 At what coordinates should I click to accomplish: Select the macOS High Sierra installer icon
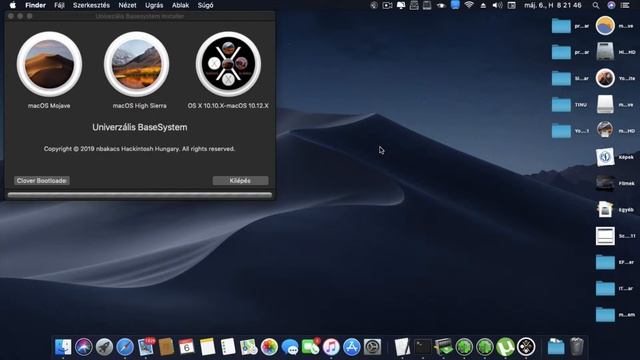pyautogui.click(x=137, y=64)
